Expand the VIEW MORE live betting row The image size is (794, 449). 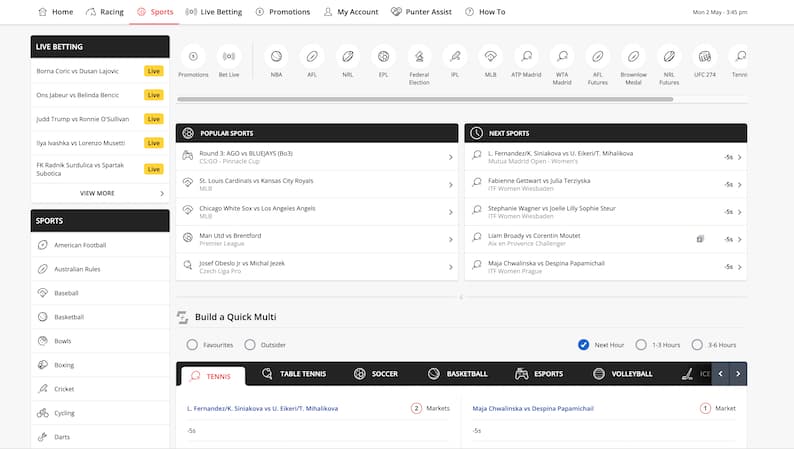[100, 193]
